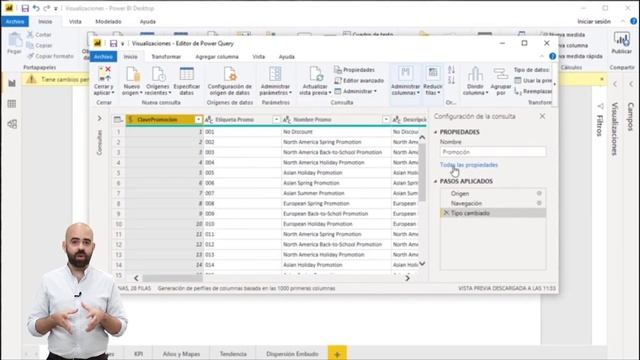Viewport: 640px width, 360px height.
Task: Open Editor avanzado
Action: click(x=359, y=80)
